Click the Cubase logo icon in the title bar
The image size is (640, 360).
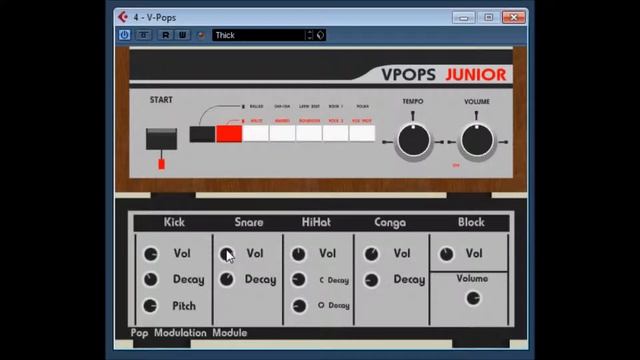click(123, 17)
